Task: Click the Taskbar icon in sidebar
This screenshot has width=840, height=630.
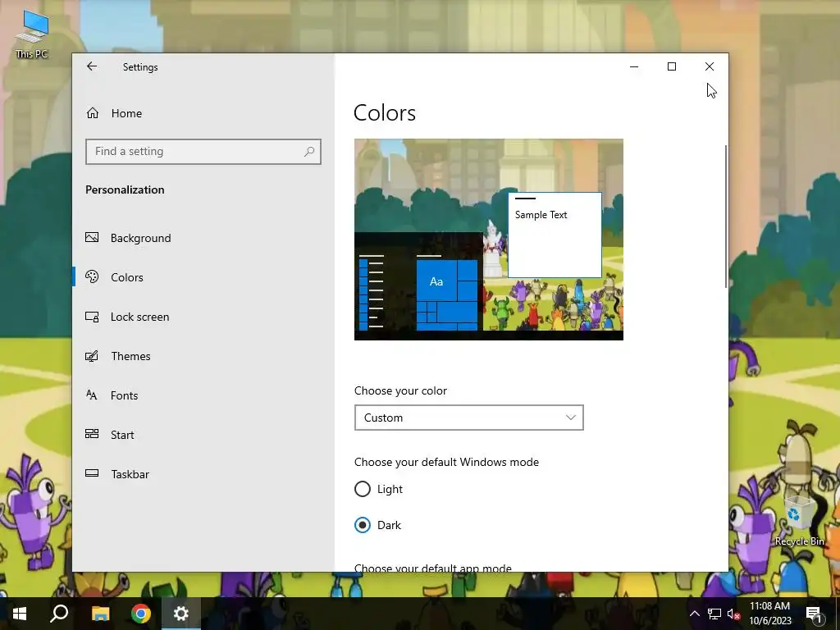Action: [92, 473]
